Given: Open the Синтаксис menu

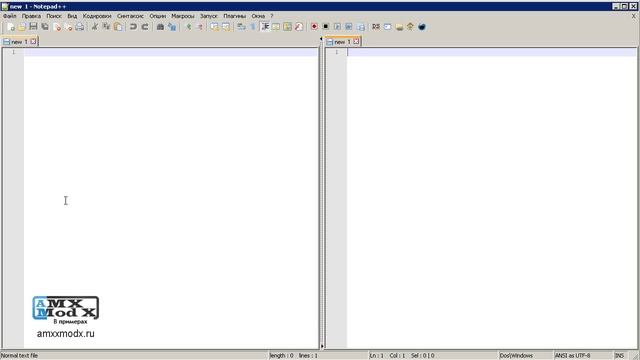Looking at the screenshot, I should 131,16.
